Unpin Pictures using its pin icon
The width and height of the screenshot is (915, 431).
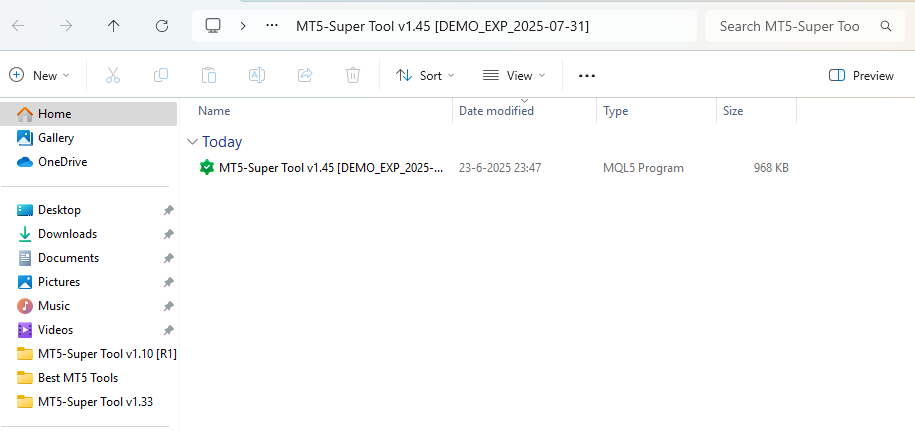pyautogui.click(x=168, y=282)
